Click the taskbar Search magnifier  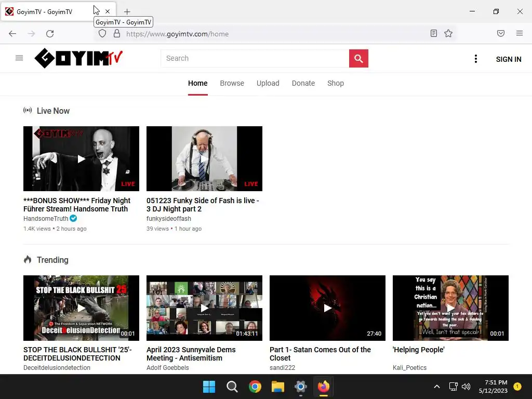pos(232,387)
